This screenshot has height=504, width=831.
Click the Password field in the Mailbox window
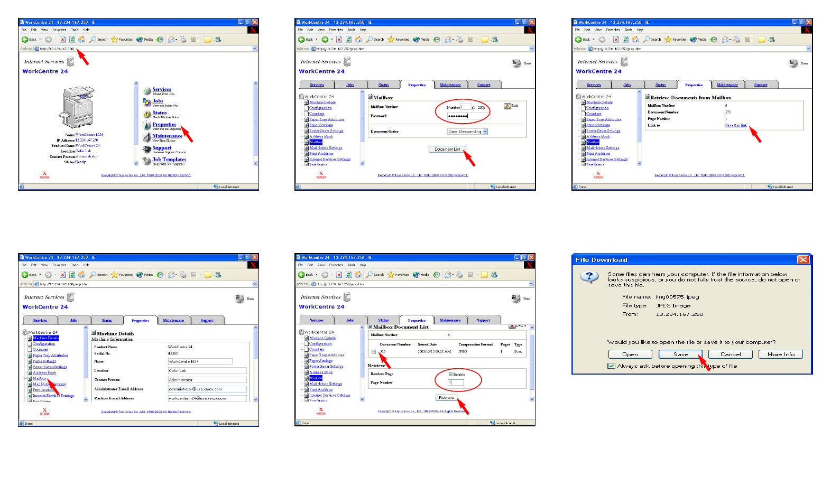tap(468, 116)
